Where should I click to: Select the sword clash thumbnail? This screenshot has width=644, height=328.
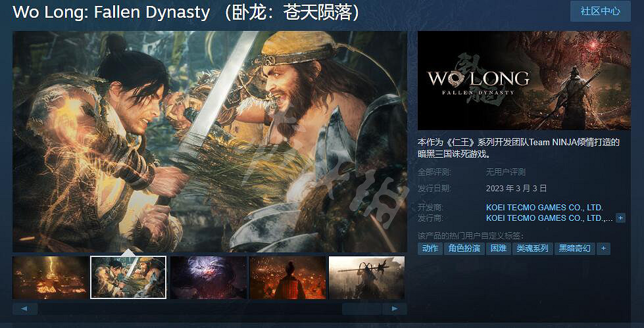click(128, 277)
